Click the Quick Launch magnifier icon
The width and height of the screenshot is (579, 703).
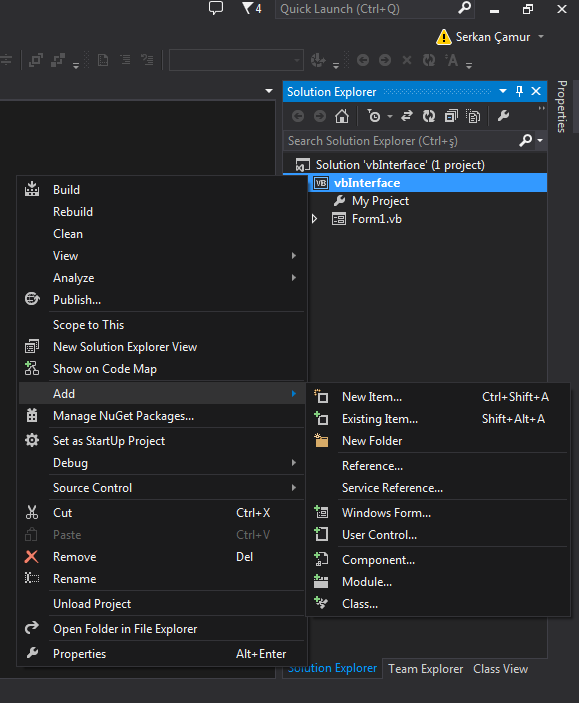[x=464, y=8]
